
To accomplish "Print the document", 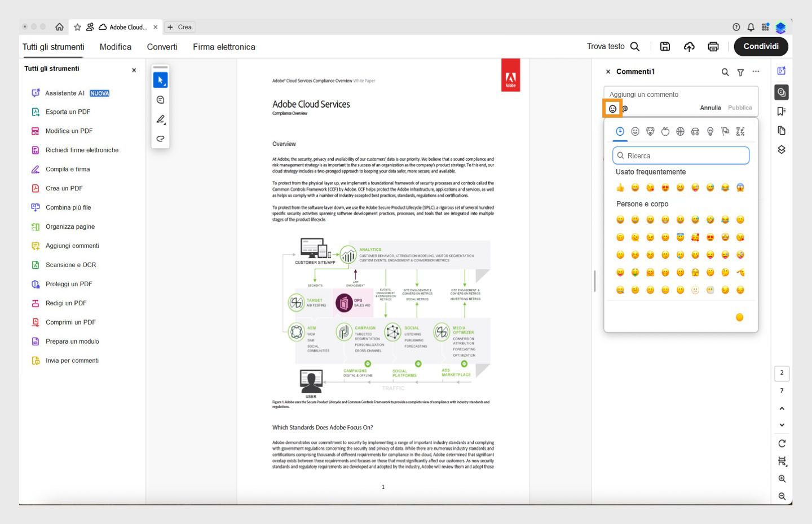I will coord(713,47).
